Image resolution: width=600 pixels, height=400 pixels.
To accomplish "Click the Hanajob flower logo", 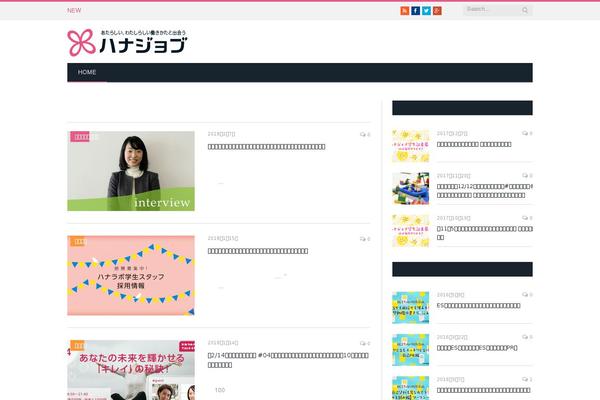I will [x=127, y=42].
